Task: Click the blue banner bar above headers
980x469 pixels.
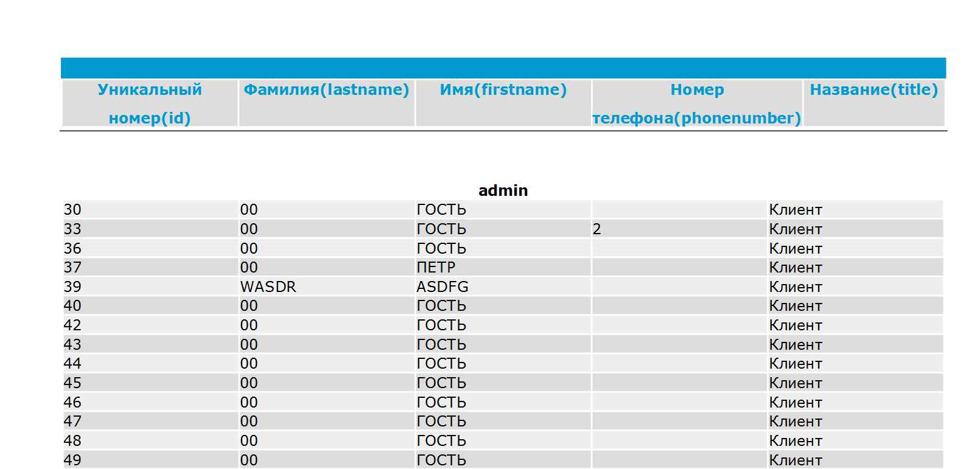Action: 503,68
